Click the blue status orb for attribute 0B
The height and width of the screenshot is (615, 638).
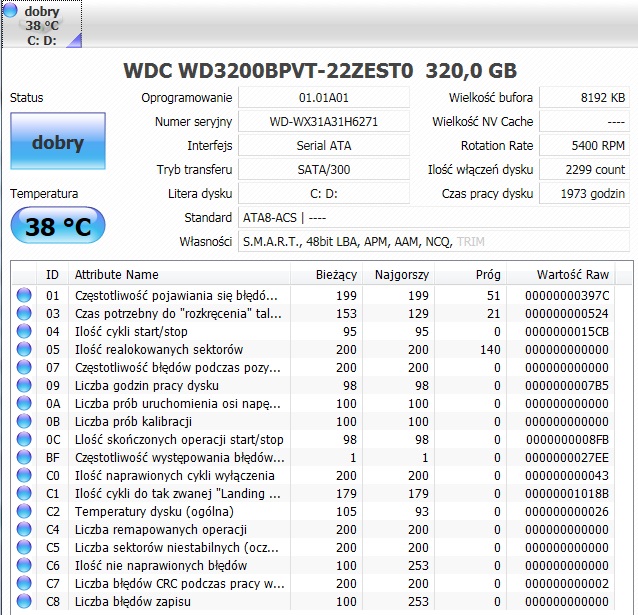pos(24,421)
